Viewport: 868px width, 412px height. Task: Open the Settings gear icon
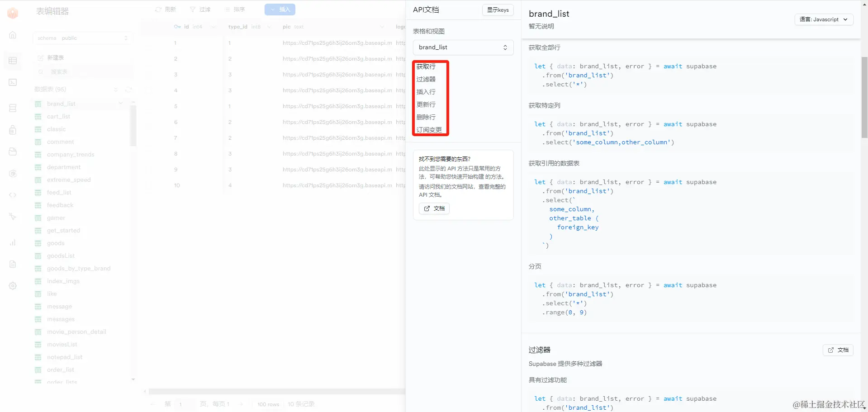[13, 286]
